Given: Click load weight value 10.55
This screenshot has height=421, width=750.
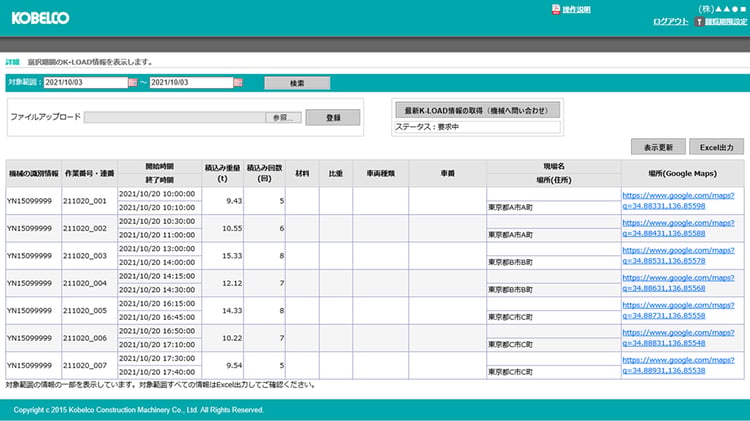Looking at the screenshot, I should (x=232, y=228).
